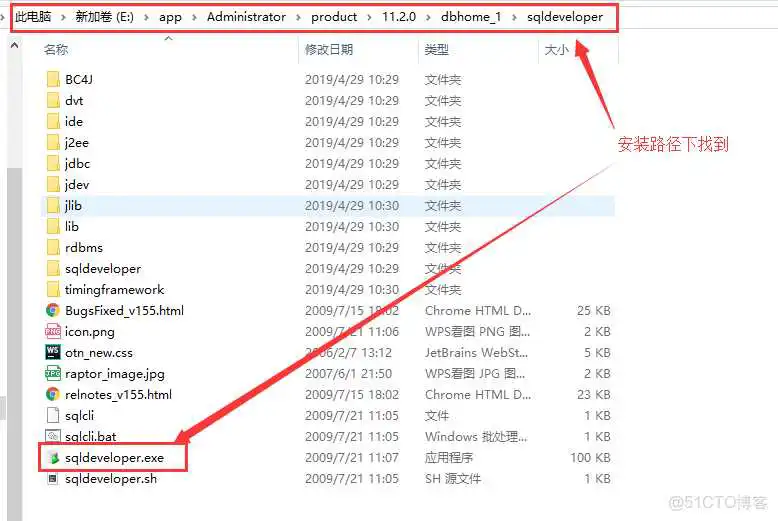
Task: Go to 新加卷 (E:) breadcrumb
Action: (x=104, y=17)
